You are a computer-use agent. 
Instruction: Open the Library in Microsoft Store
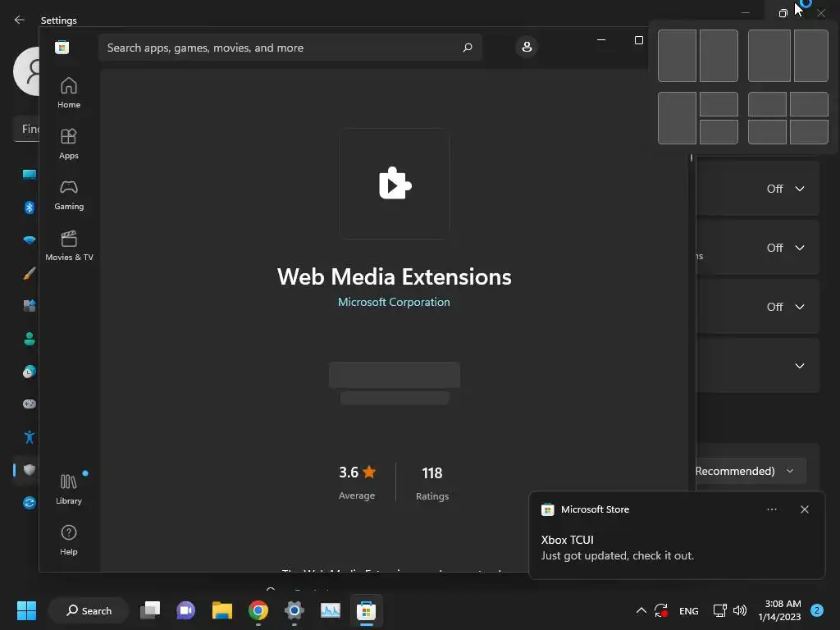tap(69, 489)
